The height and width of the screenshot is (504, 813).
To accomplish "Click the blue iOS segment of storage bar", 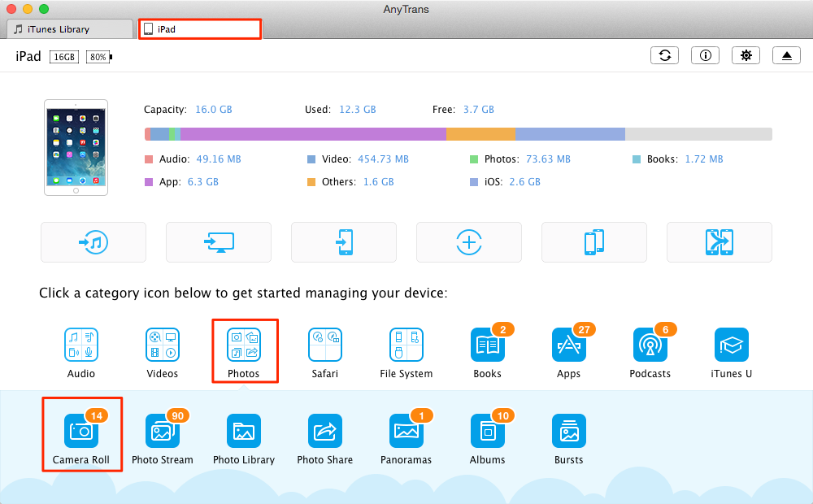I will (x=571, y=134).
